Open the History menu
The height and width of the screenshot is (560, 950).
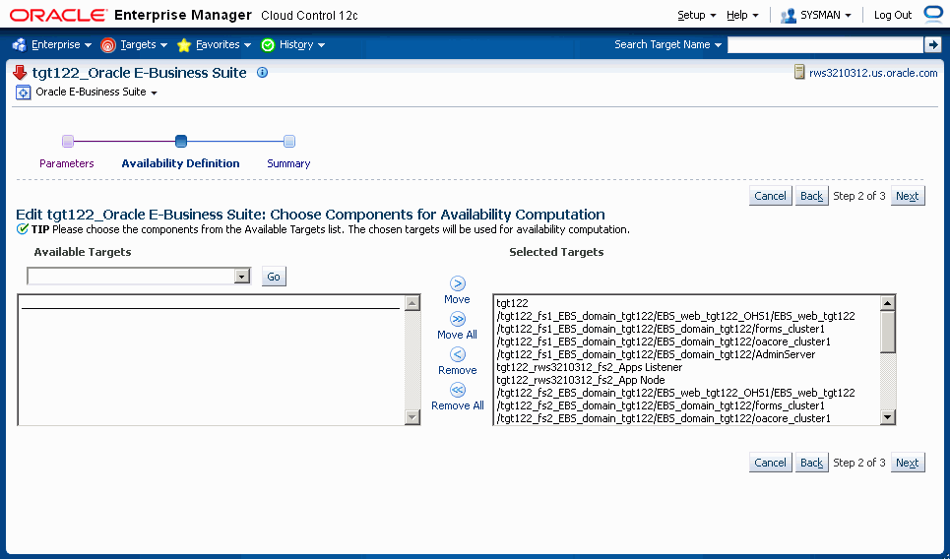[302, 45]
